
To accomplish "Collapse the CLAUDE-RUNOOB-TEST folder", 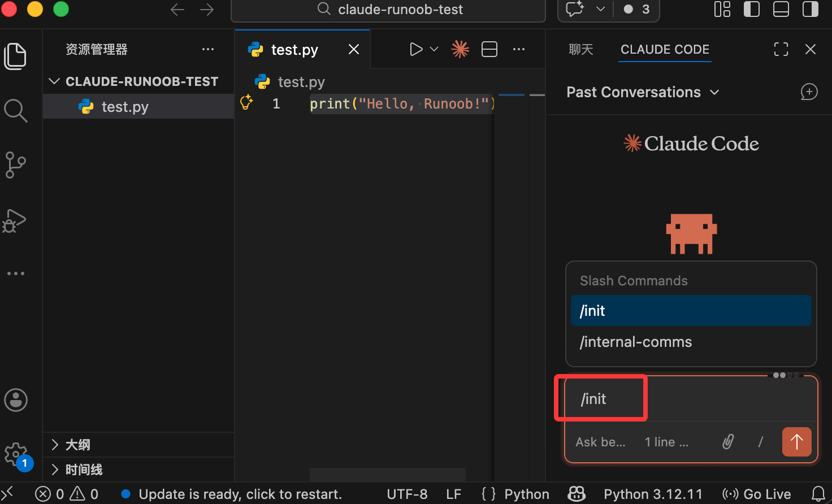I will point(55,81).
